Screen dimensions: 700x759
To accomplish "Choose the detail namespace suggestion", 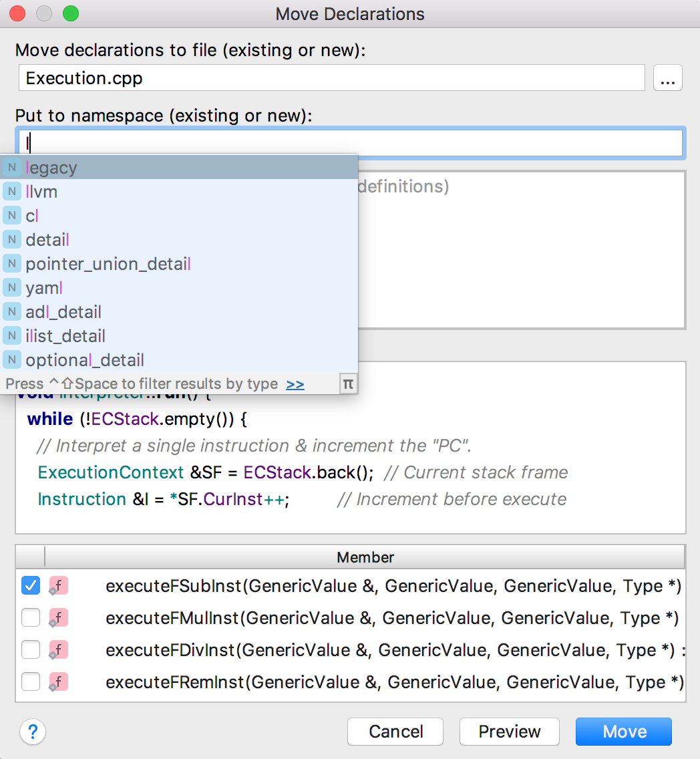I will [179, 240].
